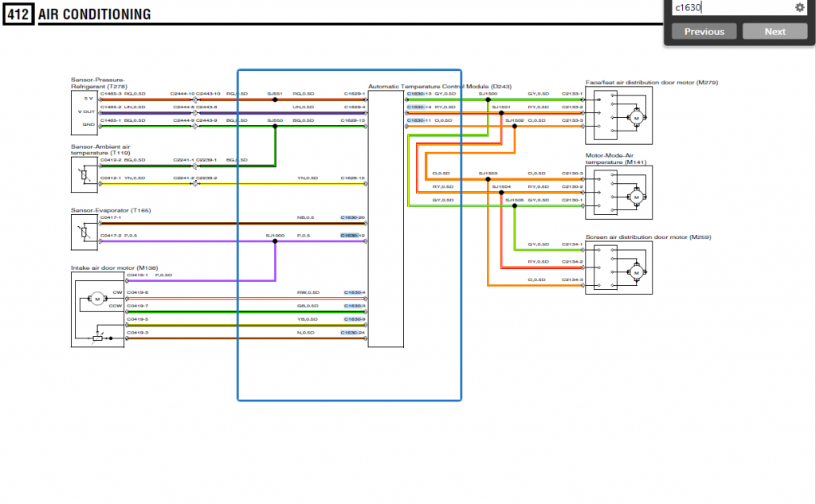This screenshot has width=816, height=504.
Task: Click splice label SJ1504
Action: [501, 187]
